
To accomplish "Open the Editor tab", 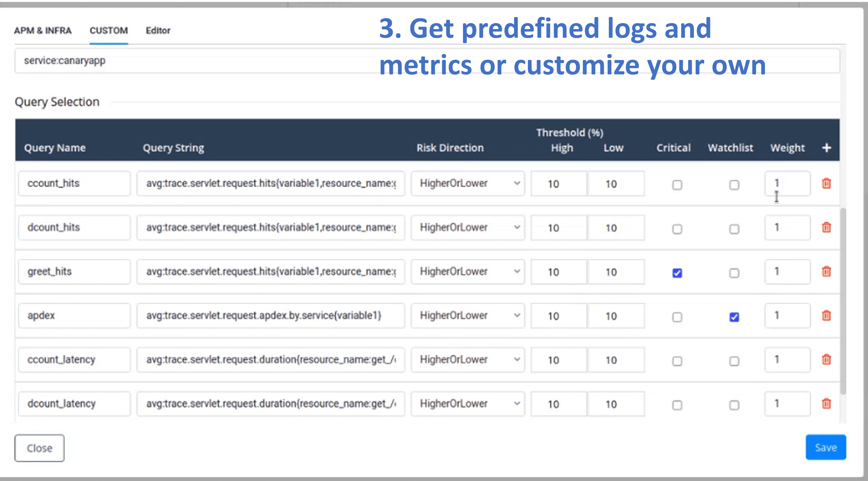I will click(x=158, y=31).
